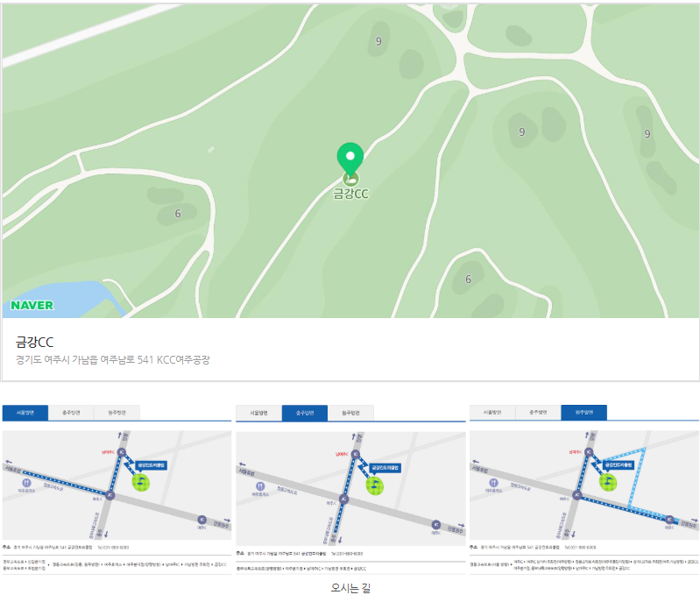Select the 원주방면 tab in the panel with 충주방면 active

pyautogui.click(x=351, y=413)
